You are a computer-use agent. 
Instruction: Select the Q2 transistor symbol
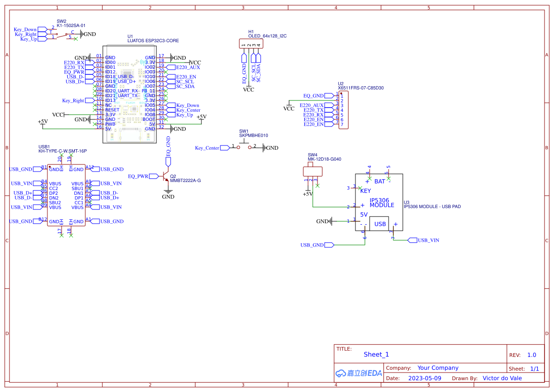tap(165, 177)
